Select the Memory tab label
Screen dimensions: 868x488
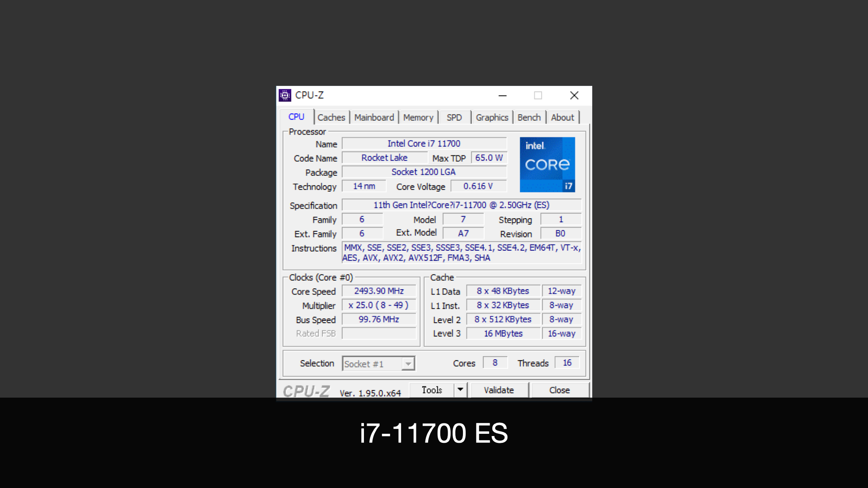click(418, 117)
